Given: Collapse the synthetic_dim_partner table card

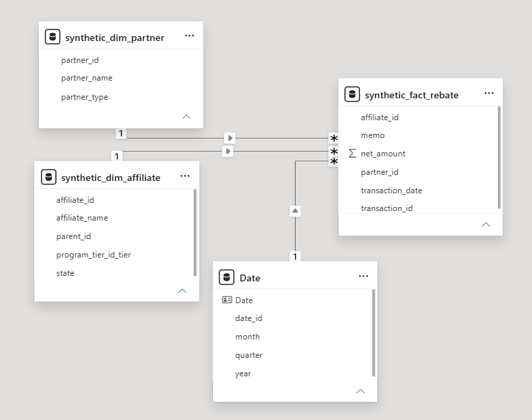Looking at the screenshot, I should (x=186, y=117).
